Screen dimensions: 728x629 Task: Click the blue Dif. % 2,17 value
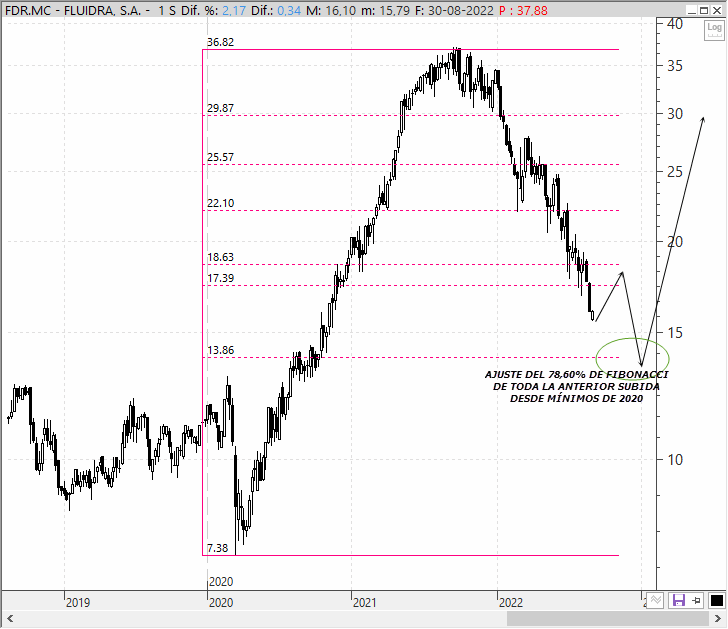tap(234, 10)
